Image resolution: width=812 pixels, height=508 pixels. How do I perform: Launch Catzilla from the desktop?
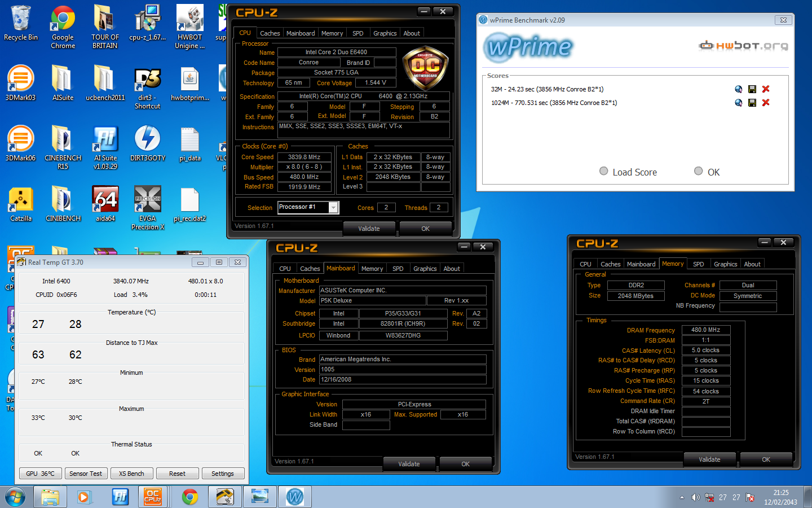pyautogui.click(x=21, y=204)
